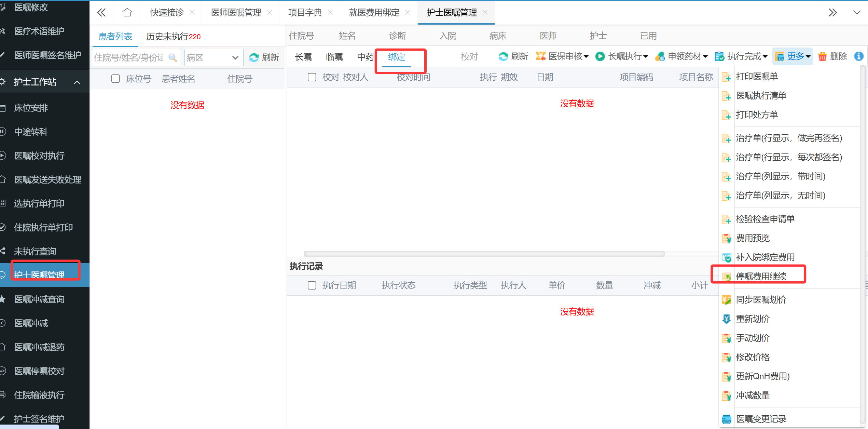
Task: Click the search magnifier in patient search box
Action: tap(173, 57)
